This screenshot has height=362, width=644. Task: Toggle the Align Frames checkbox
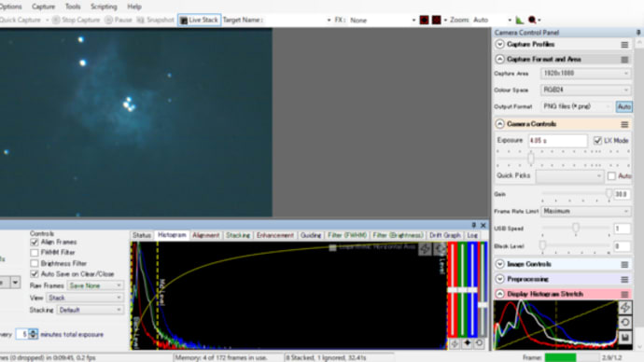(35, 243)
